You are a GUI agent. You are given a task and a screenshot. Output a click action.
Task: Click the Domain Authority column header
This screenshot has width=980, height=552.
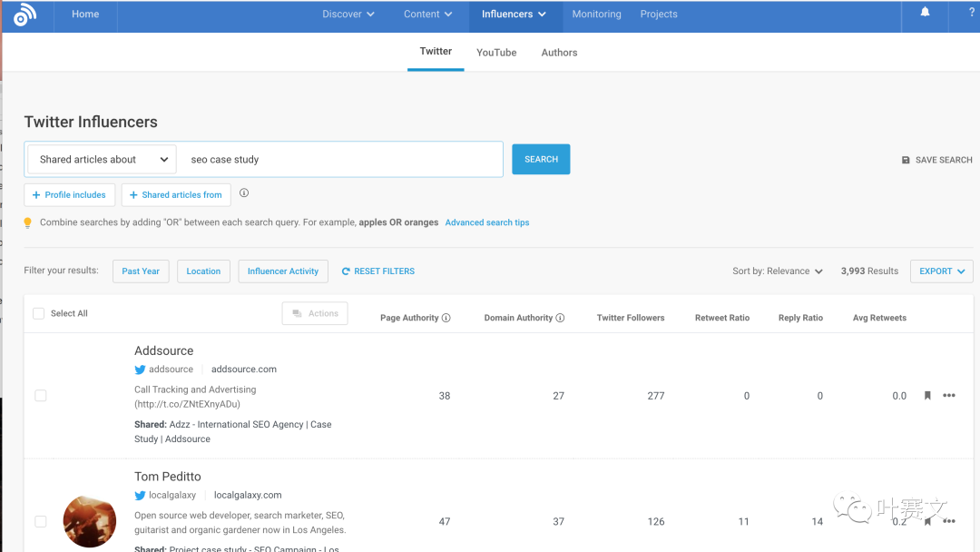point(518,318)
